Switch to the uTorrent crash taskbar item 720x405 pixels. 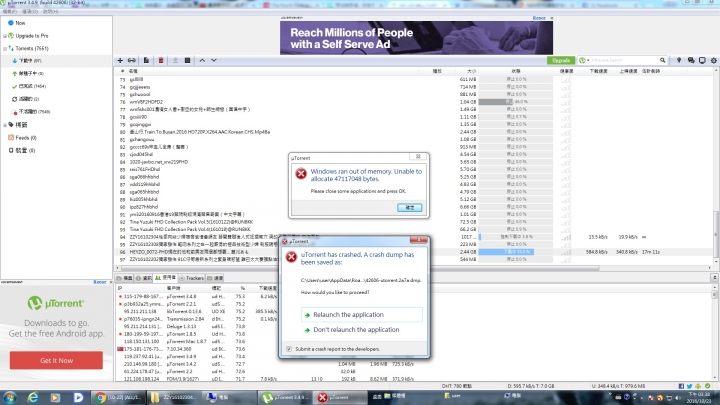340,397
